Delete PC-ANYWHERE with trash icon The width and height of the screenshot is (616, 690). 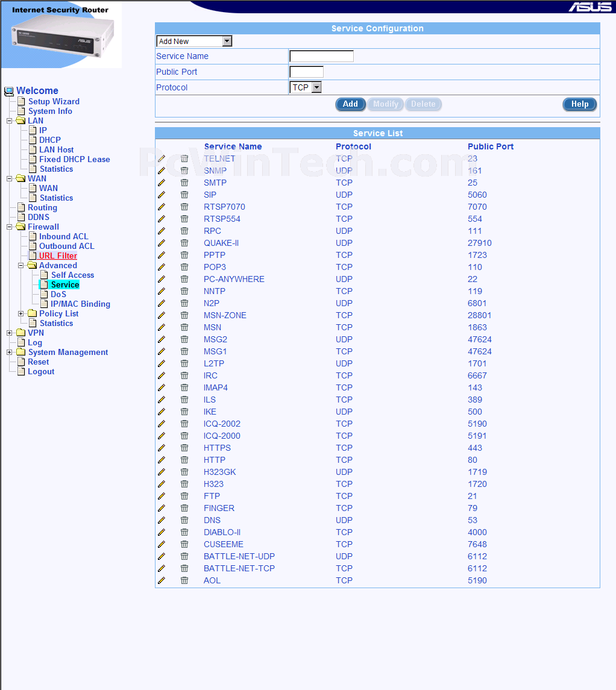point(184,279)
